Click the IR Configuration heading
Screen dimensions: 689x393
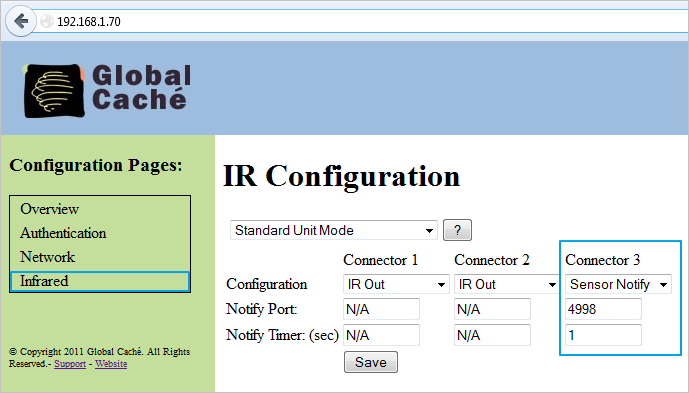point(341,177)
